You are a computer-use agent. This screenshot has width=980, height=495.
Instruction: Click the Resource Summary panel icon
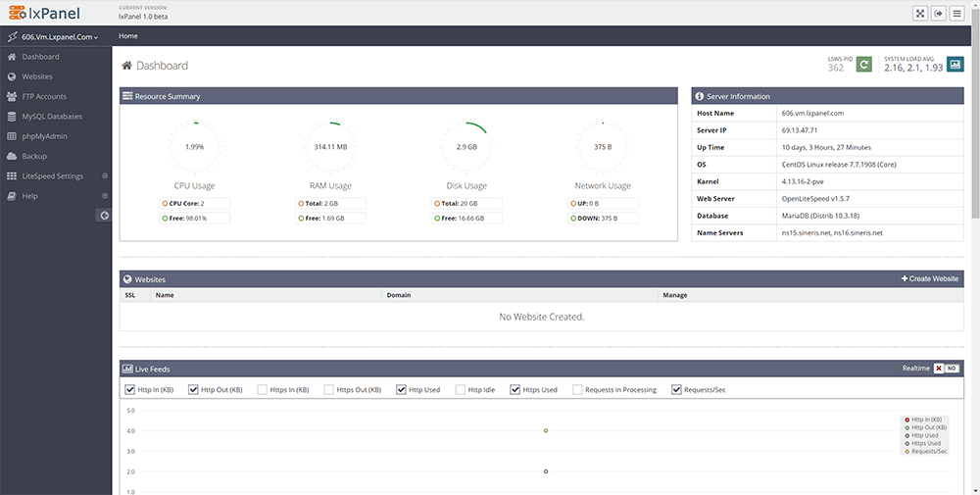pos(127,96)
